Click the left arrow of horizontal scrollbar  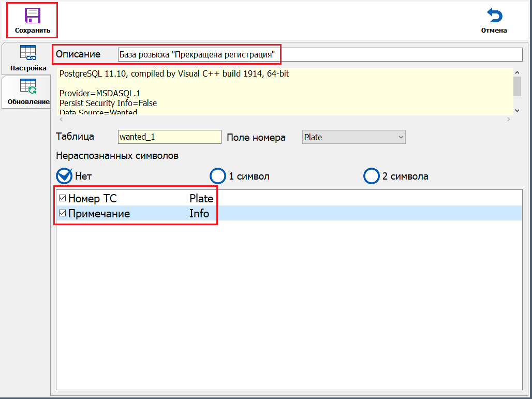coord(61,120)
